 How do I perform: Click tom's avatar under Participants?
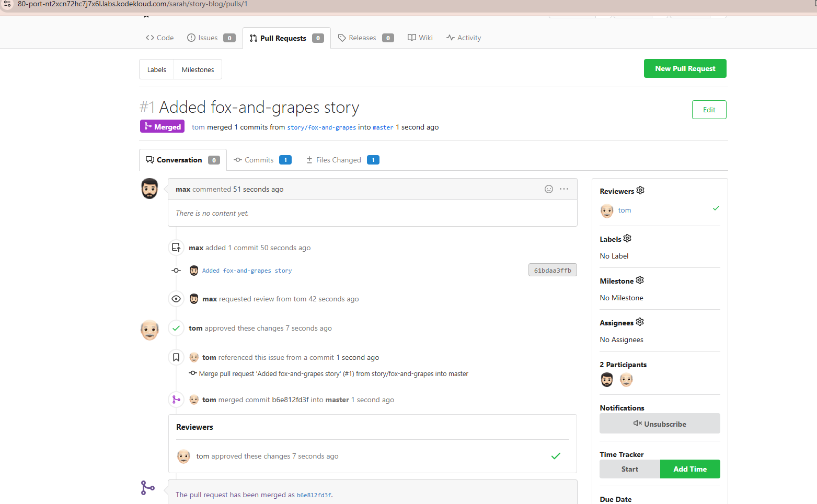click(626, 380)
